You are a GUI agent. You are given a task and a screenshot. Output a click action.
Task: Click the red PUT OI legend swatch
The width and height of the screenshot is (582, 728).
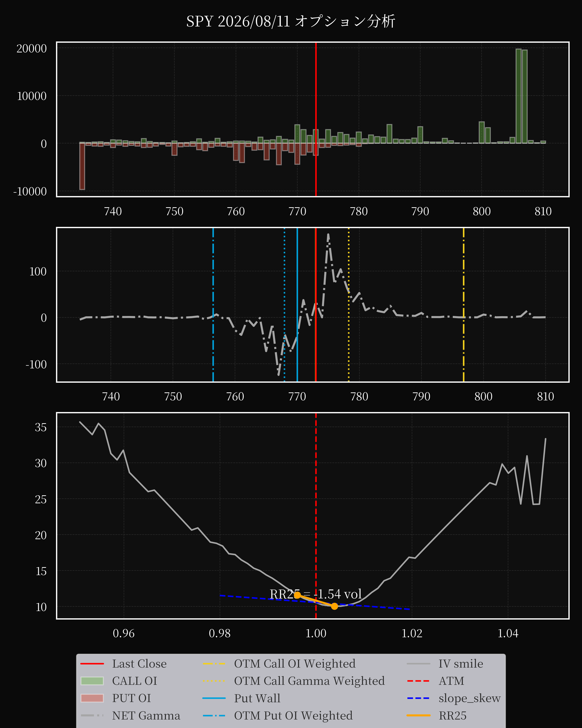tap(92, 698)
